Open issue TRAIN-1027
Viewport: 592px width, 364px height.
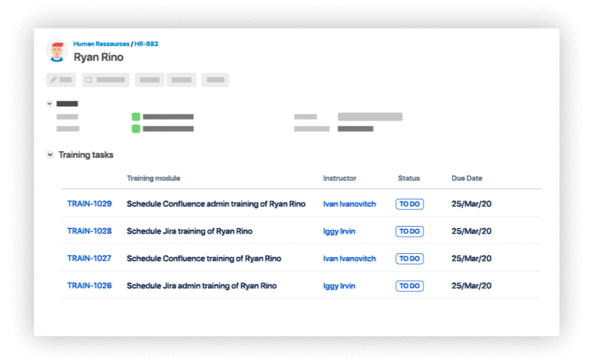89,259
